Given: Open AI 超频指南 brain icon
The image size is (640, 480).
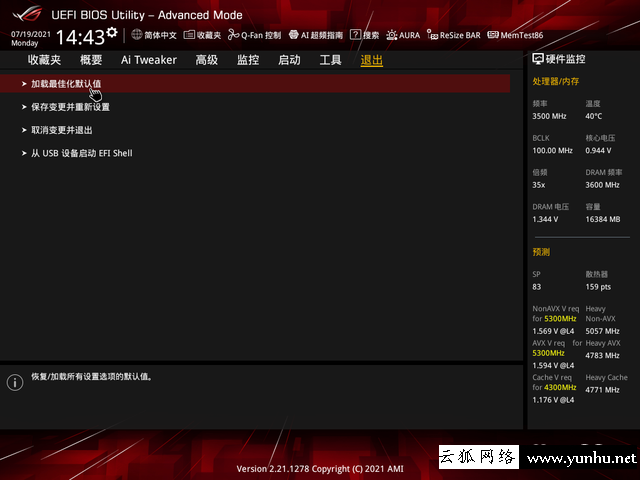Looking at the screenshot, I should point(293,35).
